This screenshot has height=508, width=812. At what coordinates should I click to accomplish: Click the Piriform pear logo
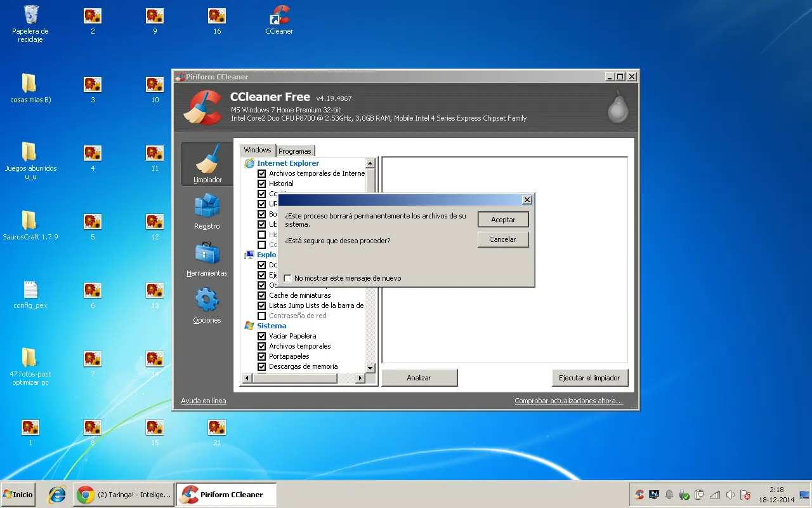click(618, 106)
